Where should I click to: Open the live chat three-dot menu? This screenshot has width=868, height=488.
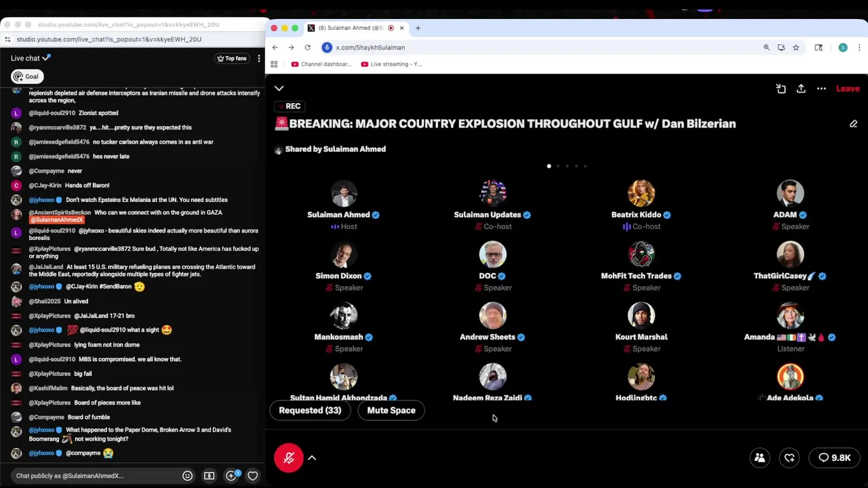[x=258, y=58]
